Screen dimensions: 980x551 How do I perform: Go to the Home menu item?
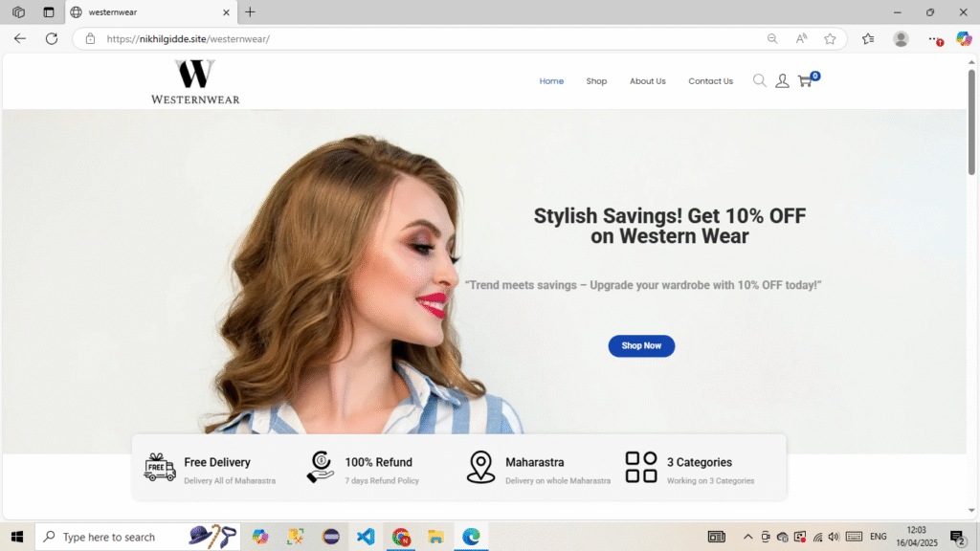(551, 81)
